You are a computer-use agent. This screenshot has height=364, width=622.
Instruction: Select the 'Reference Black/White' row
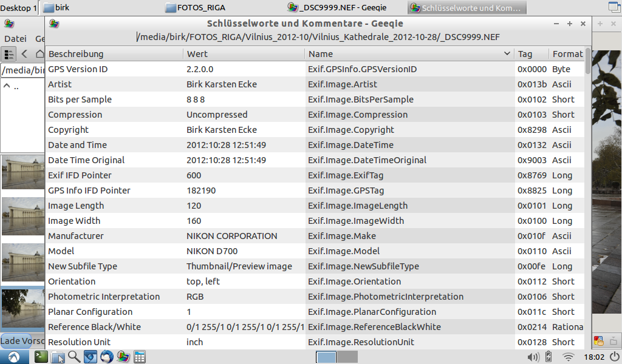pos(315,327)
